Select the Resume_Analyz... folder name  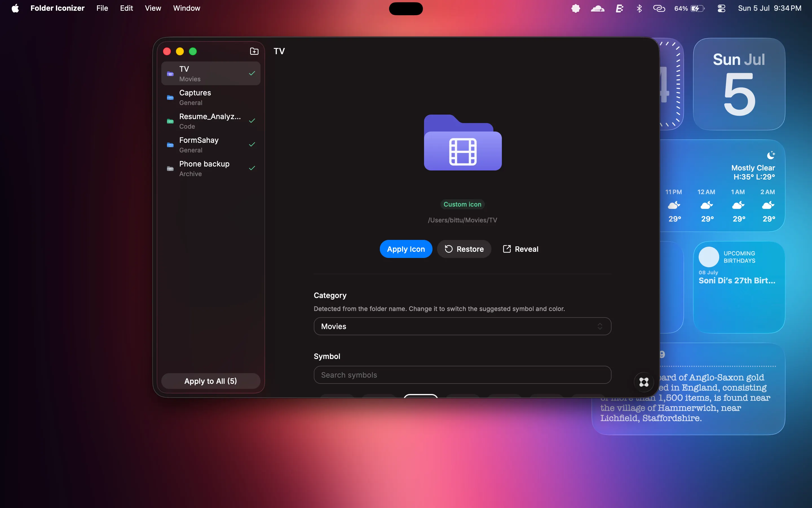(x=210, y=117)
